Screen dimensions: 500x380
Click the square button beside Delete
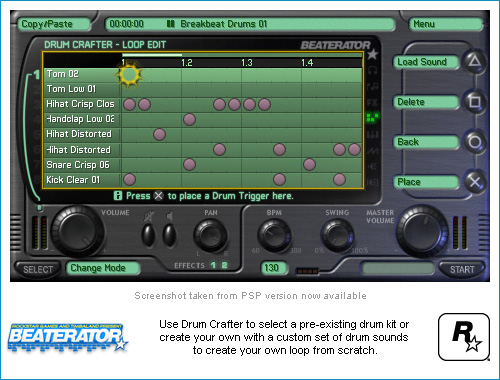click(x=475, y=102)
